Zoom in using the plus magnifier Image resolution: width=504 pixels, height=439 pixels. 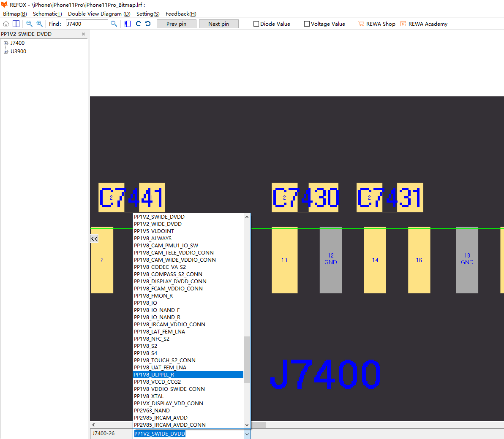[39, 24]
